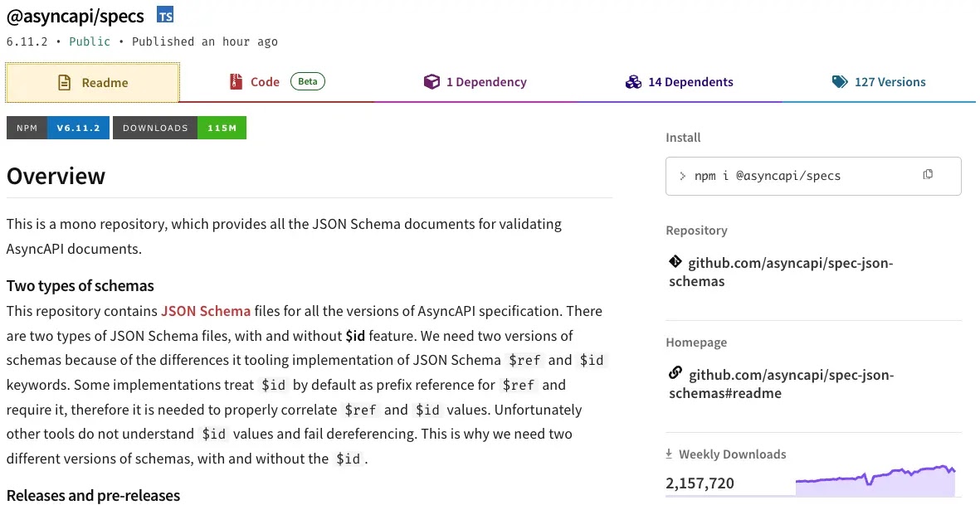Click the Versions tags icon
Screen dimensions: 980x505
tap(840, 82)
